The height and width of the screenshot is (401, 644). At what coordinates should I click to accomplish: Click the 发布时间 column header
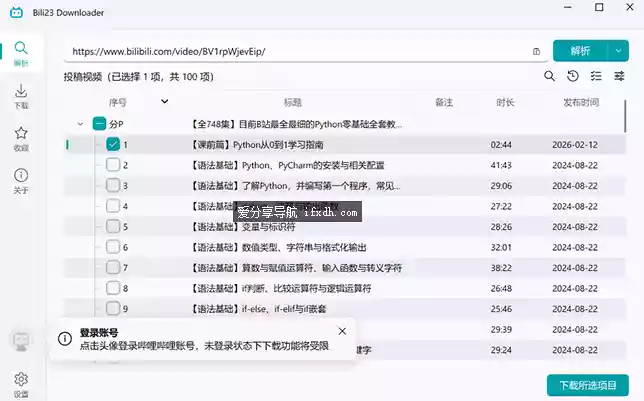click(x=581, y=102)
